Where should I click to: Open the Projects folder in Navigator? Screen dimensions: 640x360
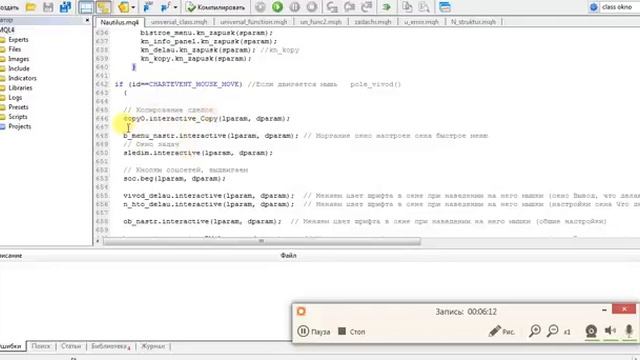coord(20,127)
